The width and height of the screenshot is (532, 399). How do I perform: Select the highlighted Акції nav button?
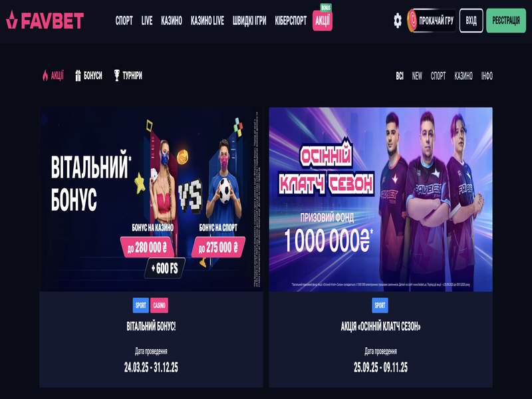pyautogui.click(x=323, y=21)
